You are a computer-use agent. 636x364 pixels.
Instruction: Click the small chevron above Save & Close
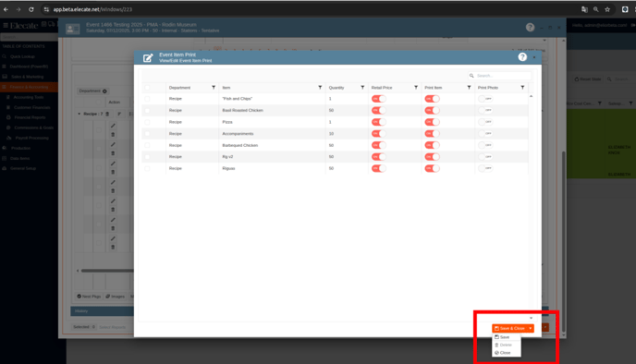[x=531, y=318]
